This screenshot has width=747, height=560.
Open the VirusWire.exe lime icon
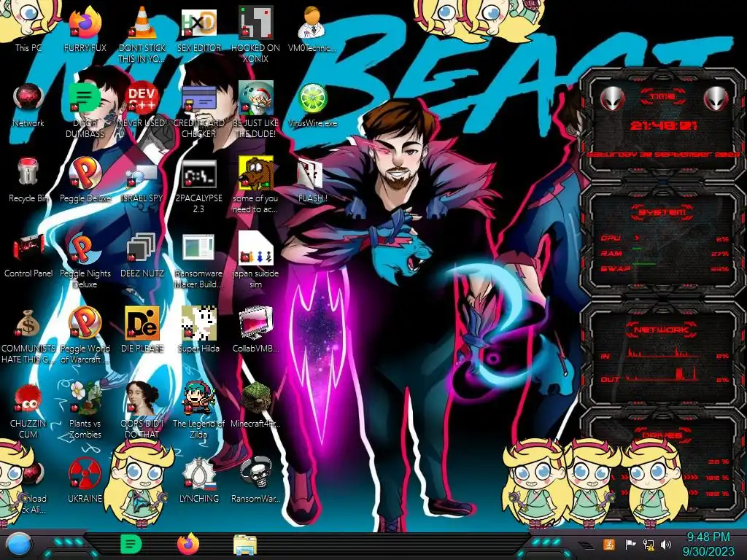312,105
